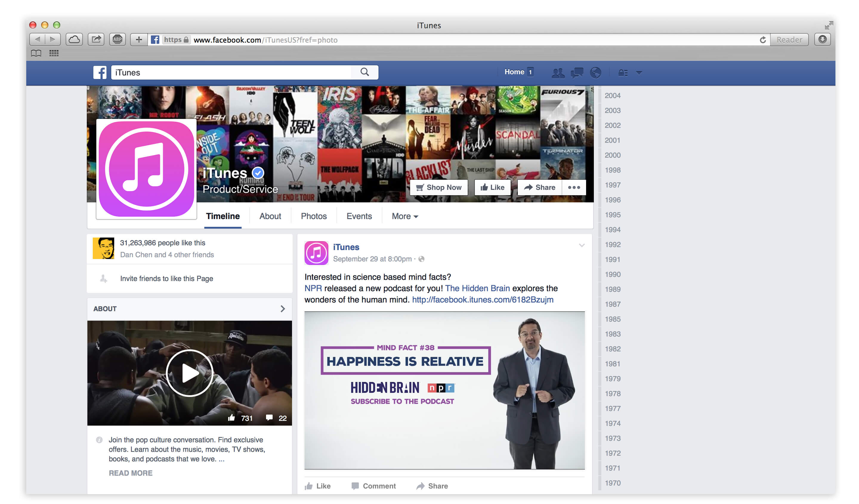Go to the Home link
The image size is (859, 504).
pos(515,72)
